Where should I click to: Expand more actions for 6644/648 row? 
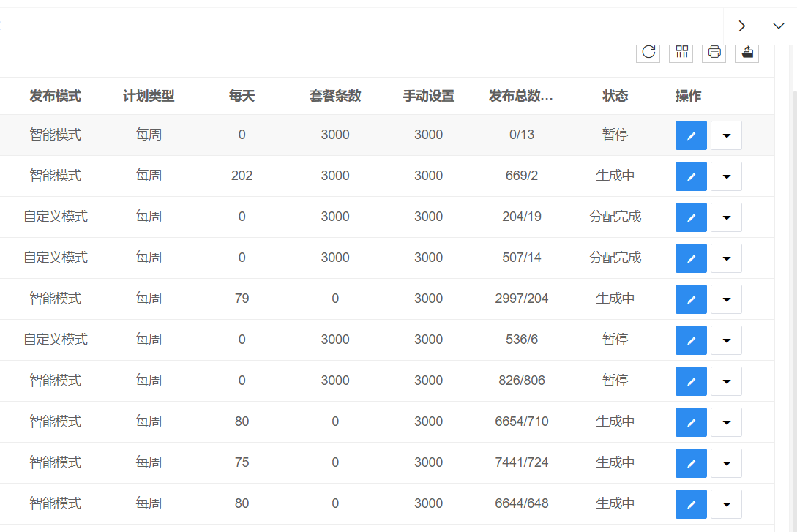click(726, 504)
